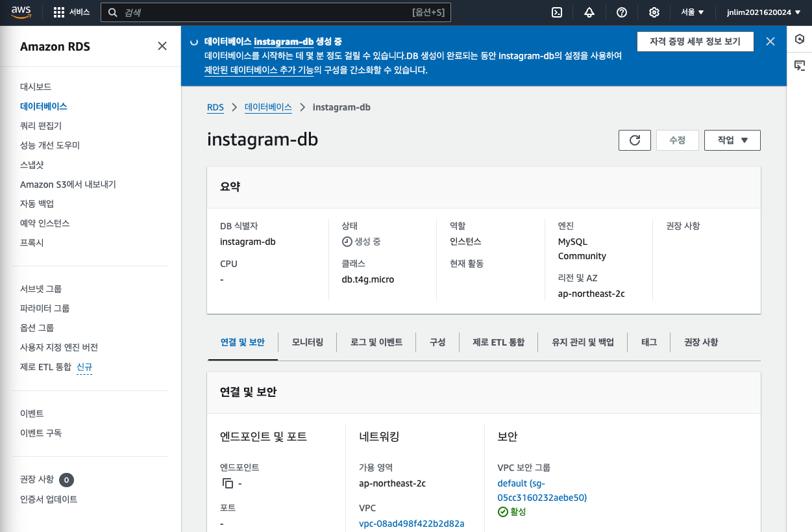Screen dimensions: 812x532
Task: Switch to the 태그 tab
Action: [649, 342]
